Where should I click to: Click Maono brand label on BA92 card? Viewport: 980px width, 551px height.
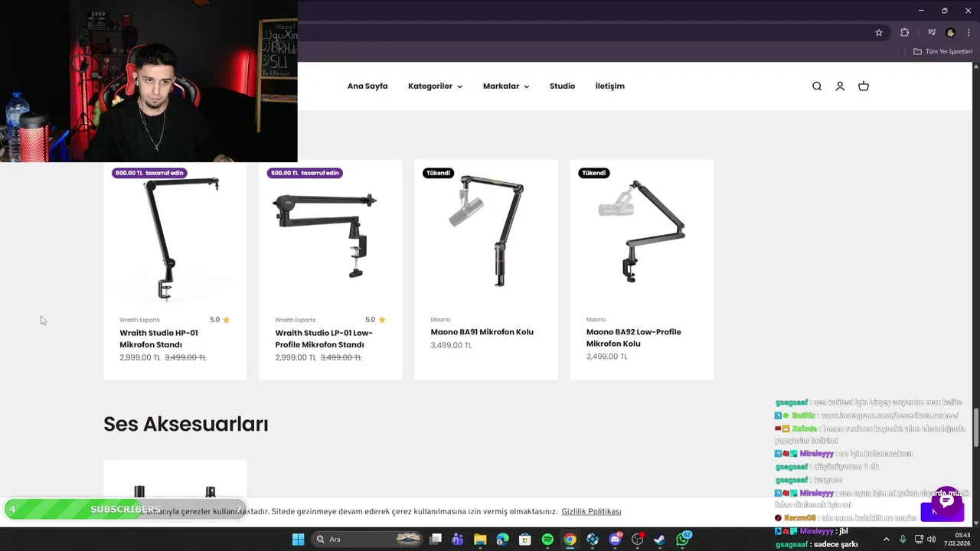(596, 320)
